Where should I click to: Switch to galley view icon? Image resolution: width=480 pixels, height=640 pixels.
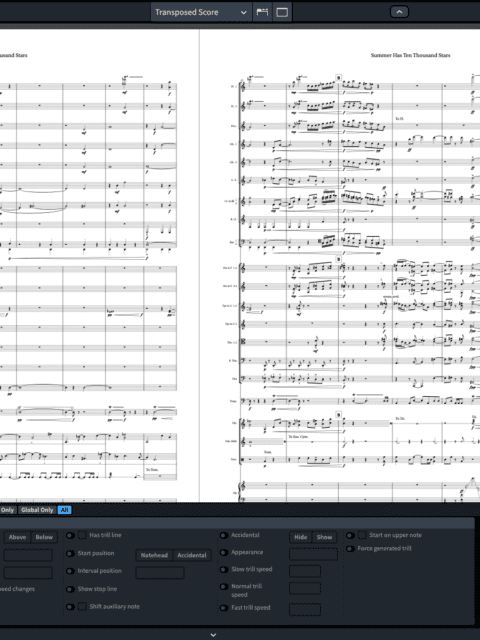(262, 12)
